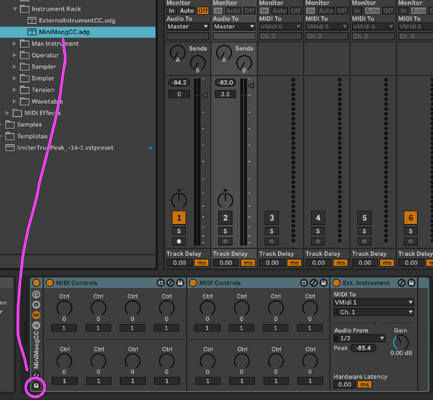Click the ExternalIntrumentCC.adg rack file icon
This screenshot has width=433, height=400.
point(32,21)
